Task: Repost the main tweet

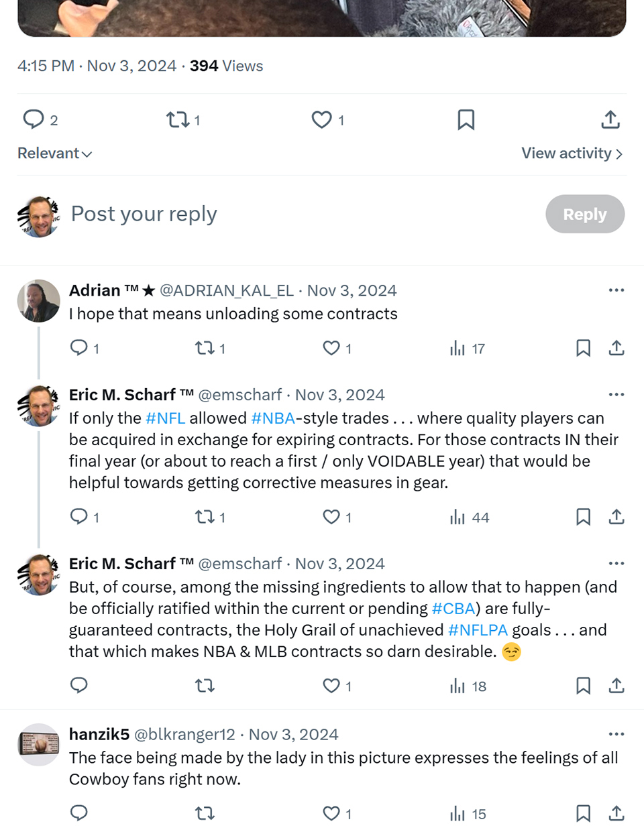Action: 183,120
